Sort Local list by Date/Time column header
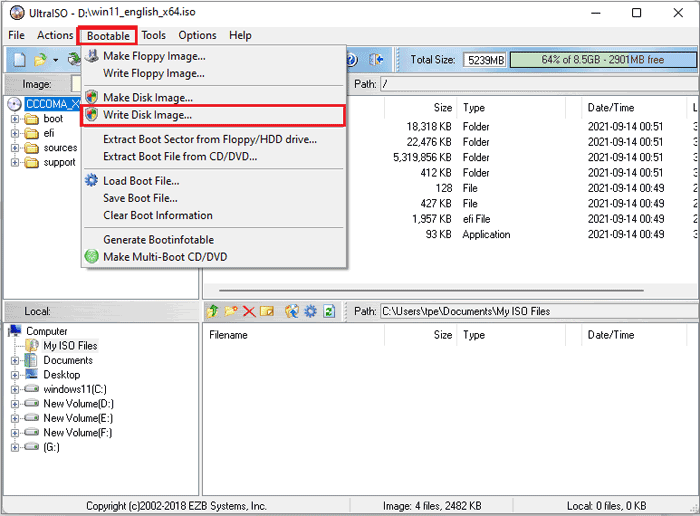The width and height of the screenshot is (700, 516). pos(634,335)
